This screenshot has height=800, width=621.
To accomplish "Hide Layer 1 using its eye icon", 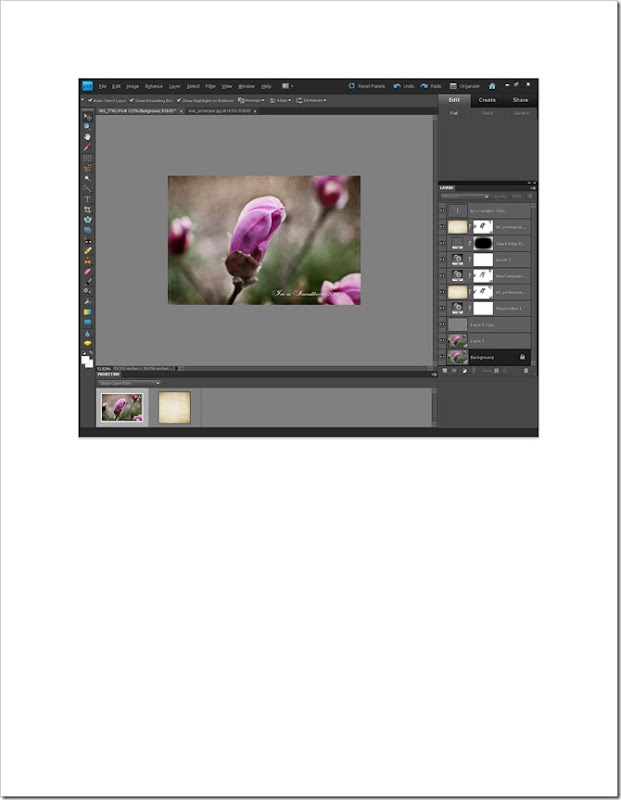I will (442, 341).
